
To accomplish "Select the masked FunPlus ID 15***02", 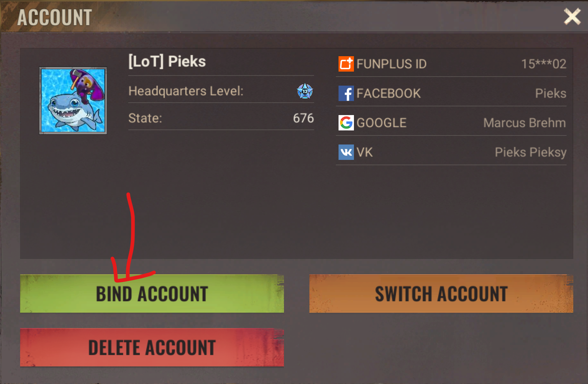I will [543, 64].
